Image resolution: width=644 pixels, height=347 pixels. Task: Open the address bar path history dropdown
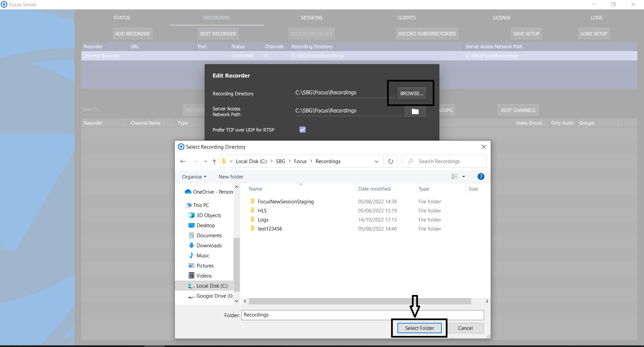(x=377, y=161)
